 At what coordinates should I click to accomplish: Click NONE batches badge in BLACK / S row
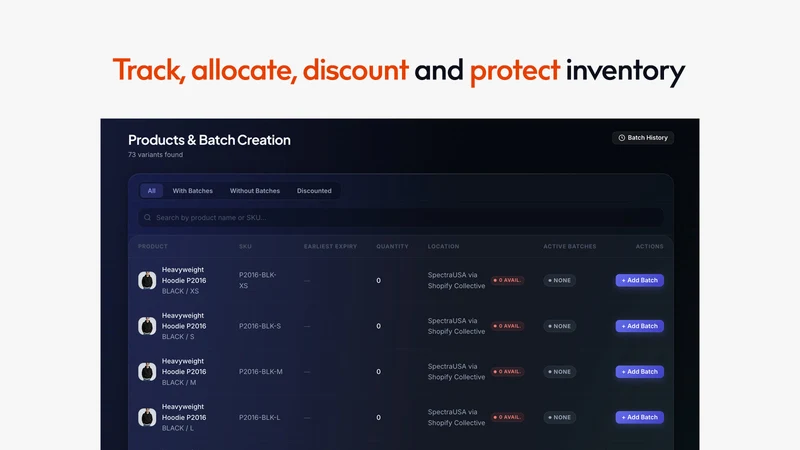(559, 326)
